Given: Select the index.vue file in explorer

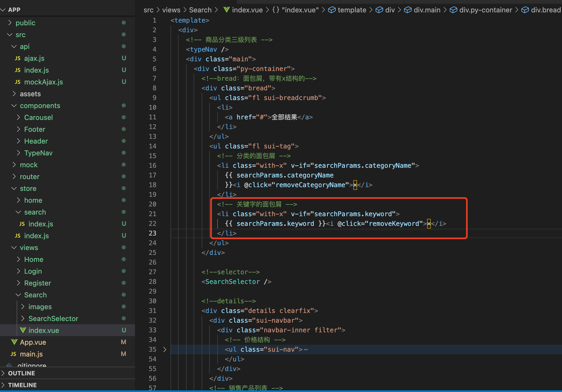Looking at the screenshot, I should click(44, 330).
